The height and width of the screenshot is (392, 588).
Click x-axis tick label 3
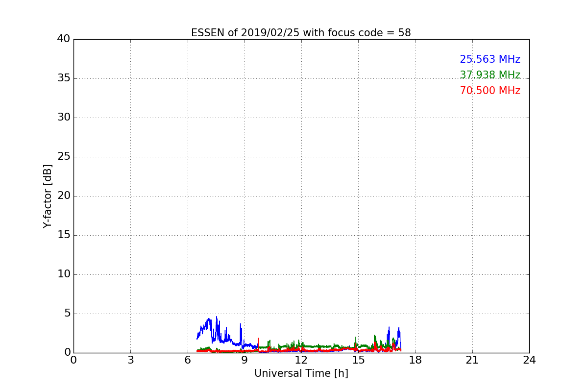click(x=130, y=360)
